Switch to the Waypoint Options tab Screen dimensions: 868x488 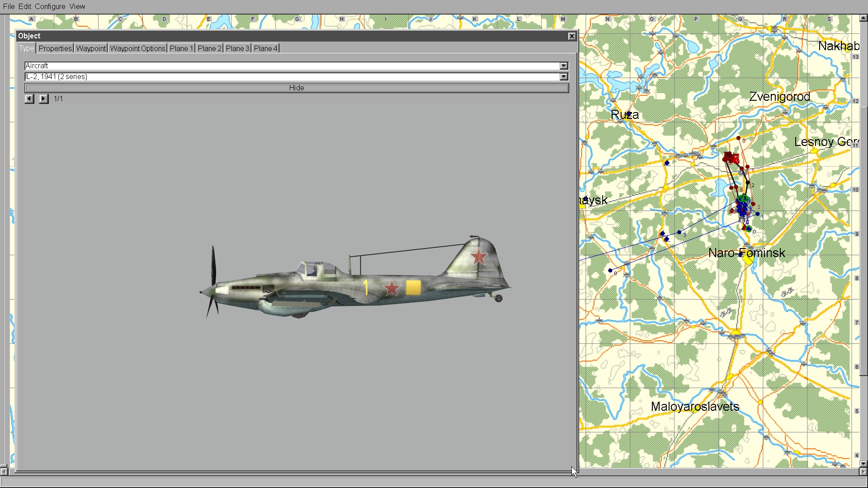pyautogui.click(x=137, y=48)
